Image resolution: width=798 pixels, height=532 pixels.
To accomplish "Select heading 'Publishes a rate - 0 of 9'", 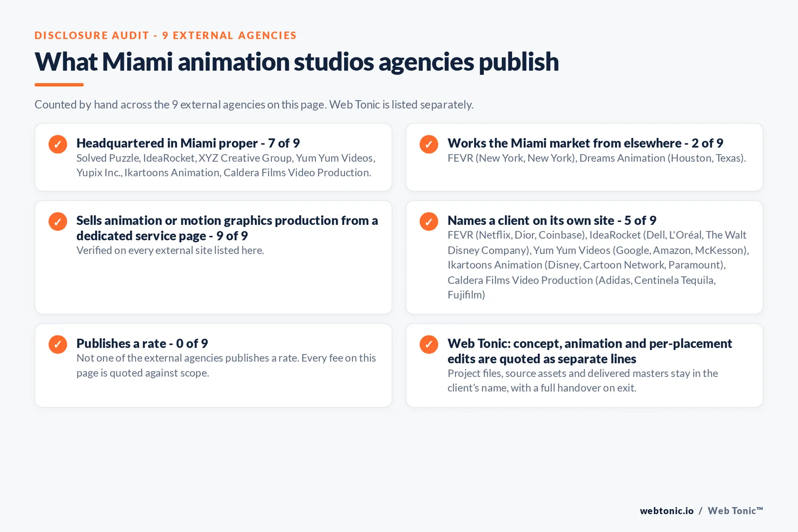I will pyautogui.click(x=142, y=344).
